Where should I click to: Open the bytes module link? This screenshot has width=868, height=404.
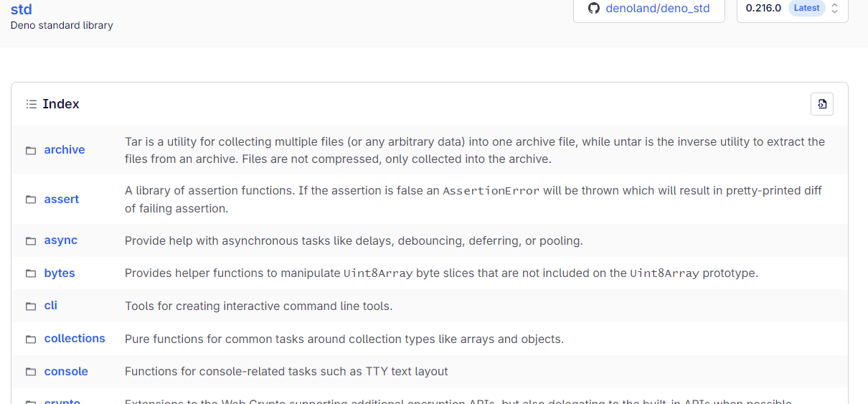[60, 273]
